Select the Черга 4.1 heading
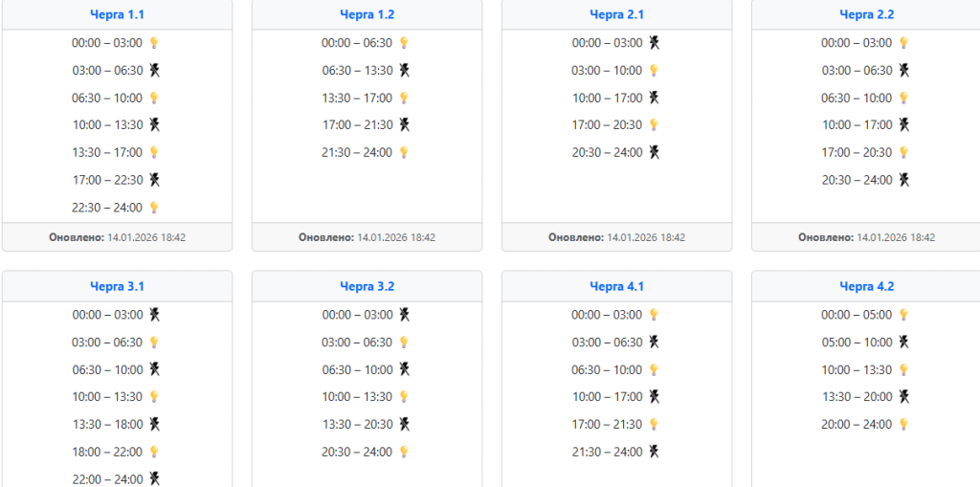The height and width of the screenshot is (487, 980). tap(616, 286)
